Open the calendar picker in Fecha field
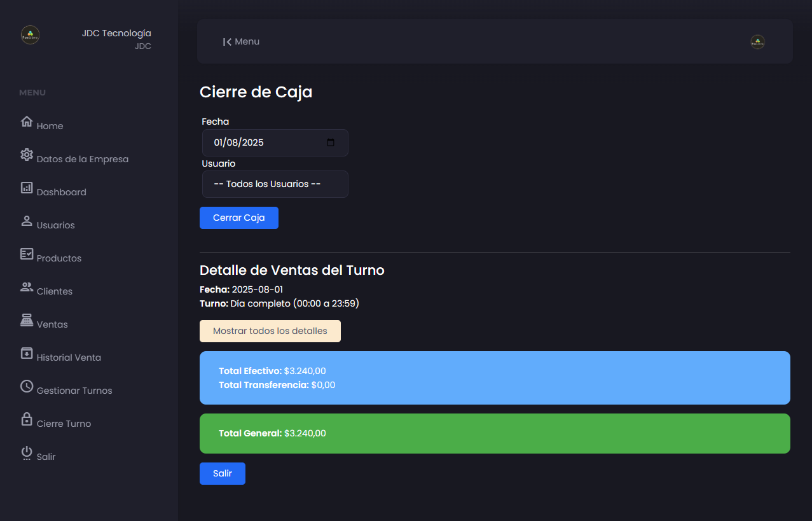 [x=331, y=142]
